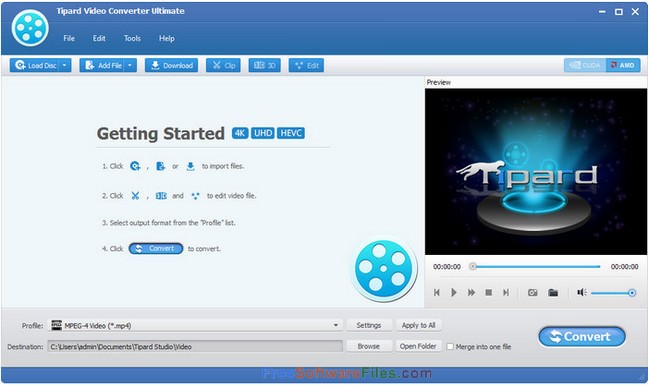Click load disc icon in Getting Started step 1

135,166
